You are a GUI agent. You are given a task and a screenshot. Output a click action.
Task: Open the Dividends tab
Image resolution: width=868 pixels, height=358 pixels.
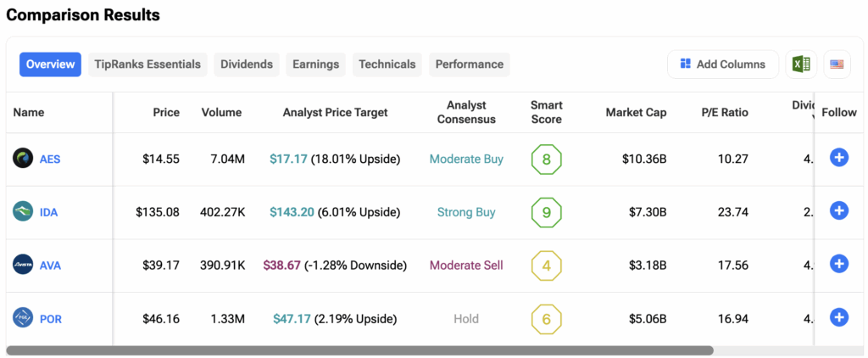pos(247,64)
